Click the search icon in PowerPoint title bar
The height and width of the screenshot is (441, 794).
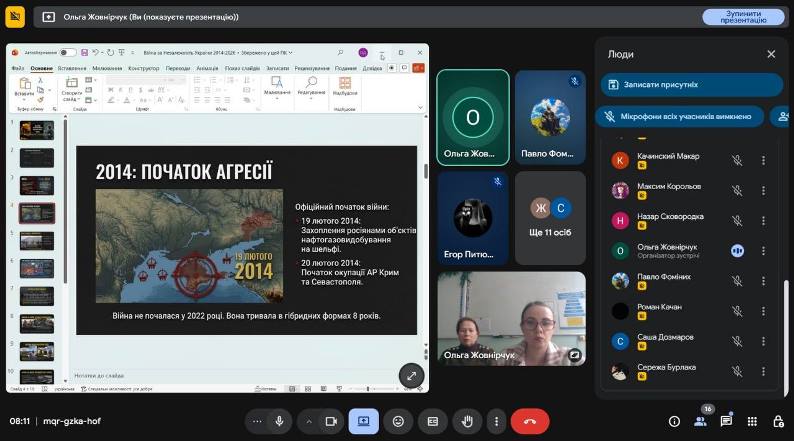click(340, 53)
